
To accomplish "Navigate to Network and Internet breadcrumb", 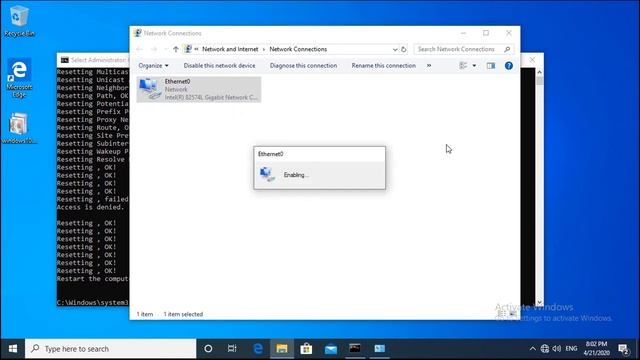I will (230, 49).
